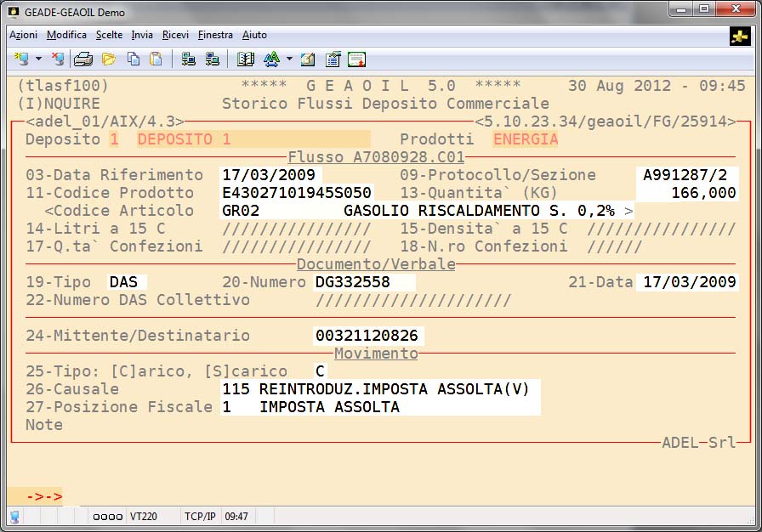Open the Aiuto menu
762x532 pixels.
coord(254,35)
